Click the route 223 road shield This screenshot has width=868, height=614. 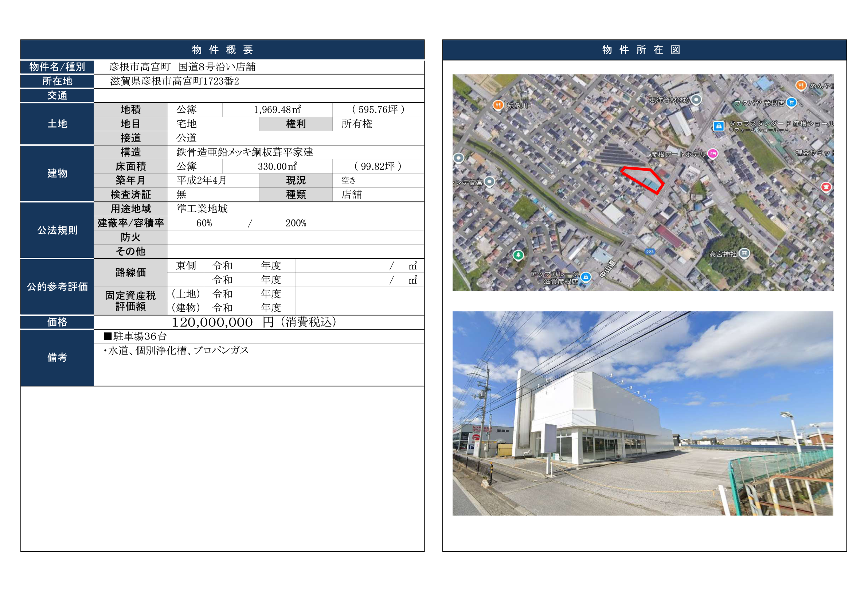(649, 252)
